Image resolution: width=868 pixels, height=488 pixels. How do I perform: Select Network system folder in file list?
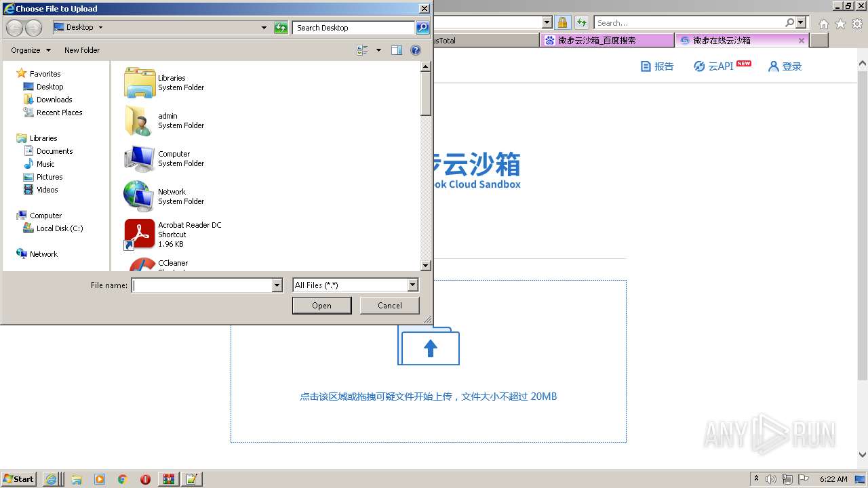click(164, 197)
